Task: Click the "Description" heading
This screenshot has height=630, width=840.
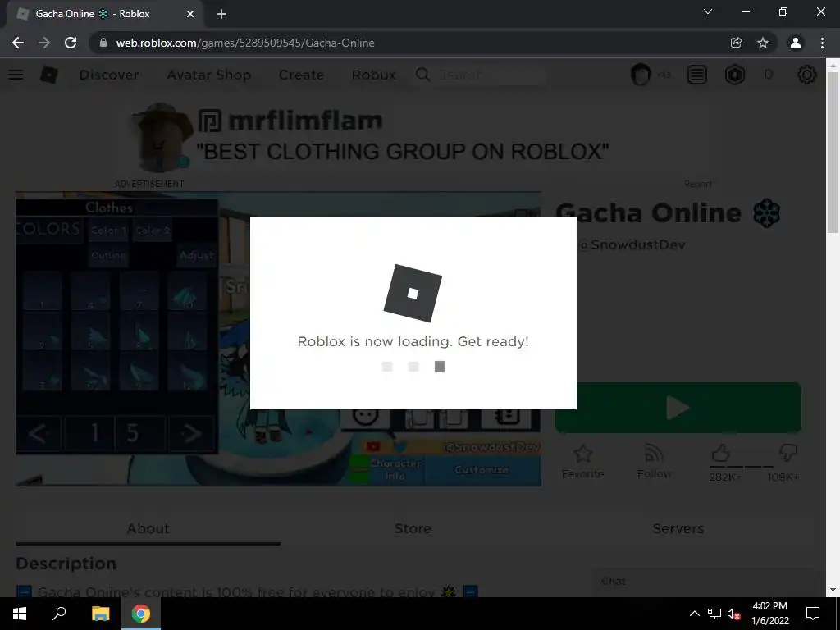Action: [66, 564]
